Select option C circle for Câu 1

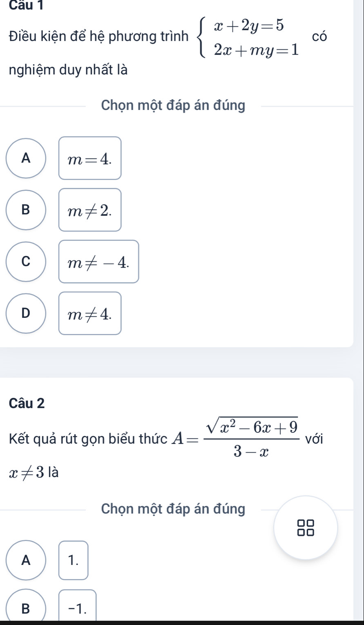[26, 261]
